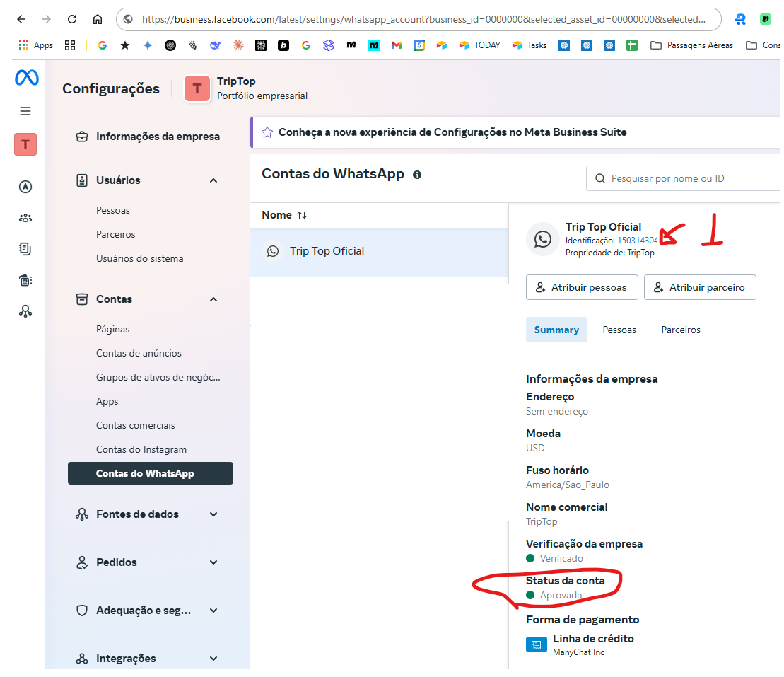Click the Atribuir pessoas button
784x677 pixels.
point(582,287)
